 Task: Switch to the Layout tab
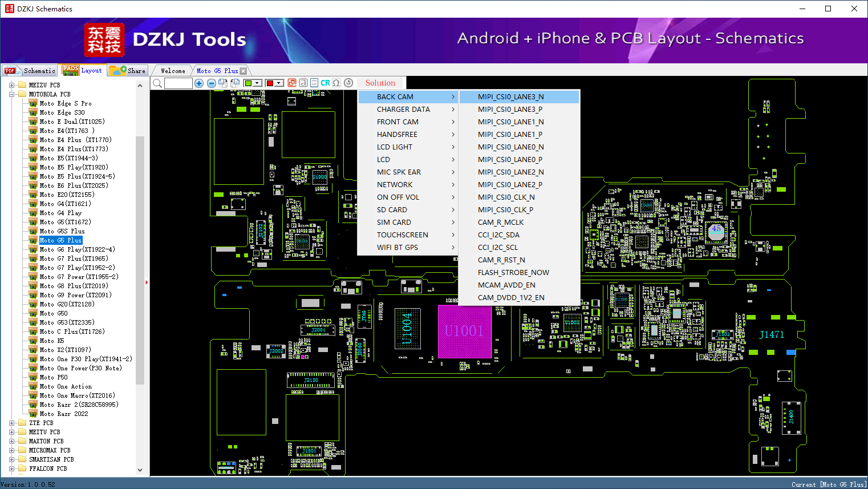pyautogui.click(x=82, y=70)
